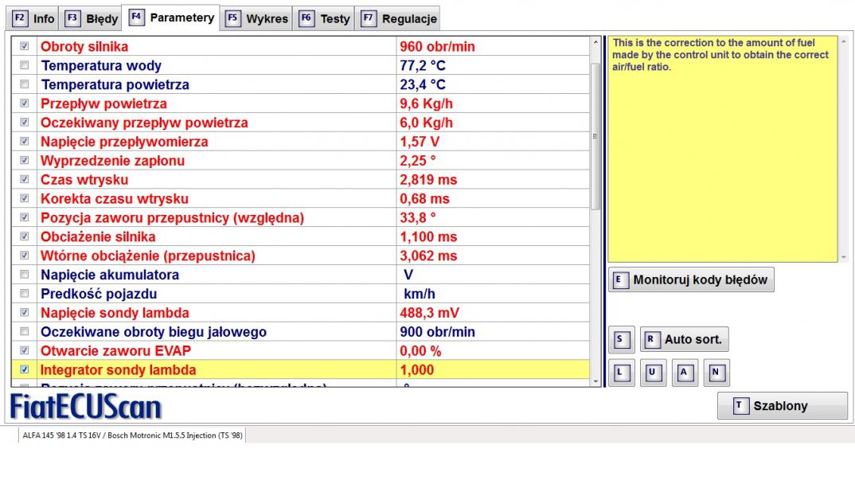Uncheck Otwarcie zaworu EVAP checkbox
Screen dimensions: 855x504
(25, 350)
